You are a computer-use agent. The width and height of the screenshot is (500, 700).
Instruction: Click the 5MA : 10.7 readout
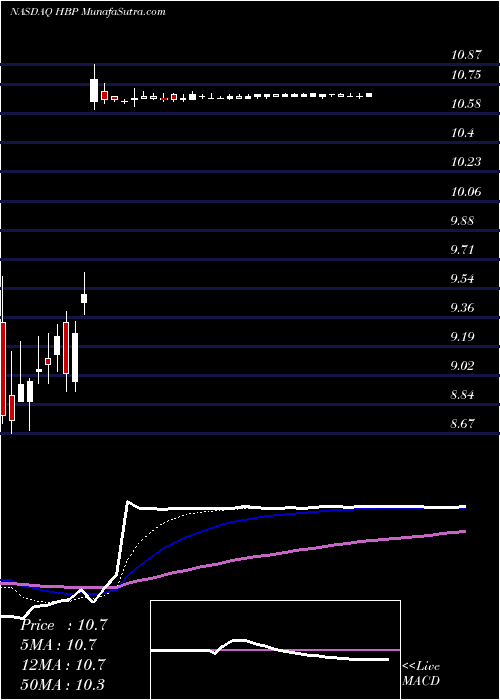[x=58, y=645]
